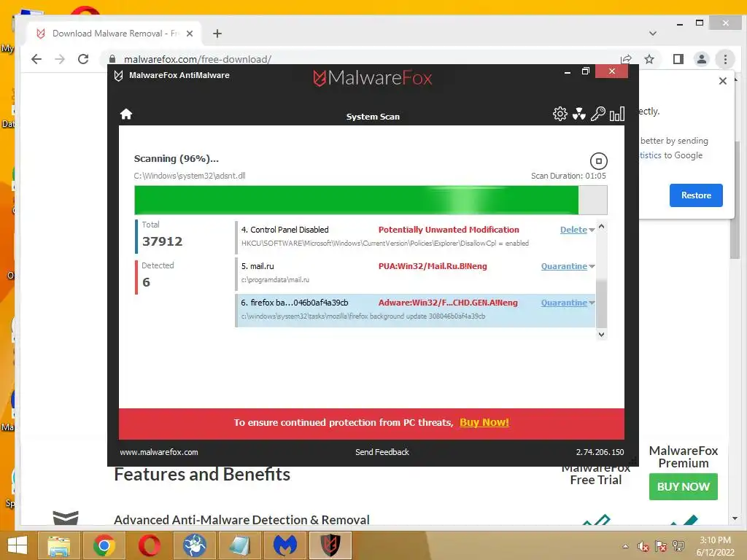The width and height of the screenshot is (747, 560).
Task: Select the Download Malware Removal tab
Action: pyautogui.click(x=115, y=34)
